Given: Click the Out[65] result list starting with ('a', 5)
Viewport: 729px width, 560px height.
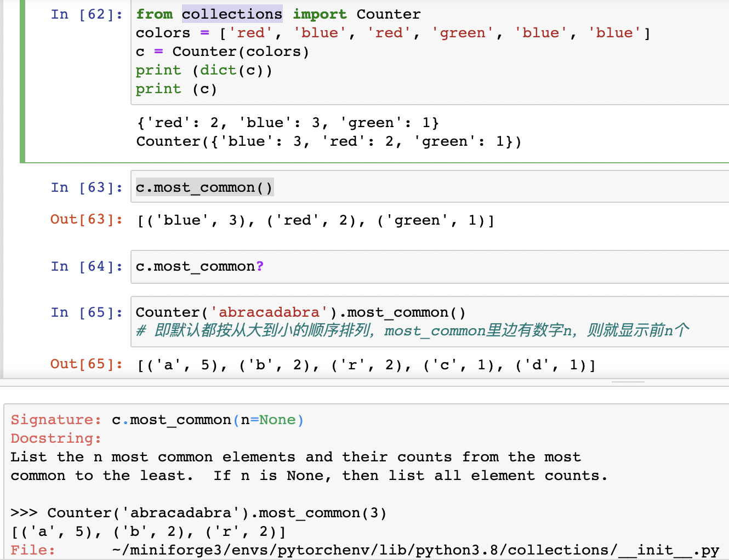Looking at the screenshot, I should coord(366,365).
